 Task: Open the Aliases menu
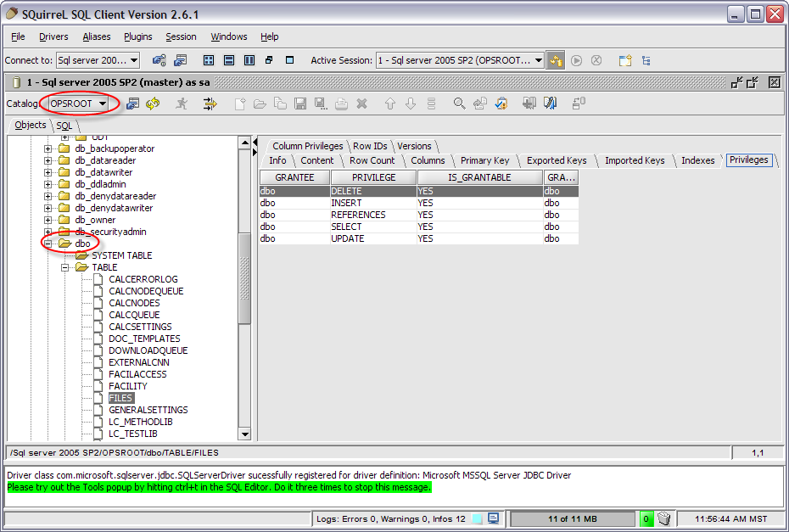(97, 36)
